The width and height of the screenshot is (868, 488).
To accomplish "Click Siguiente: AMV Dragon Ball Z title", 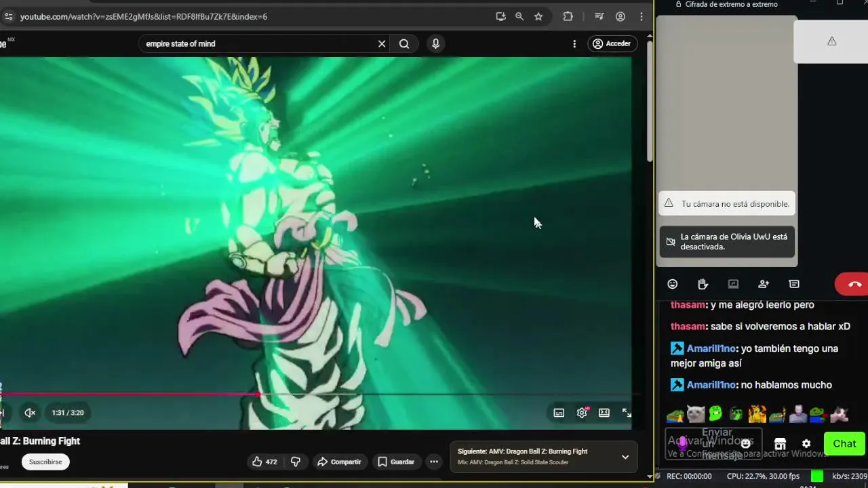I will (x=522, y=451).
